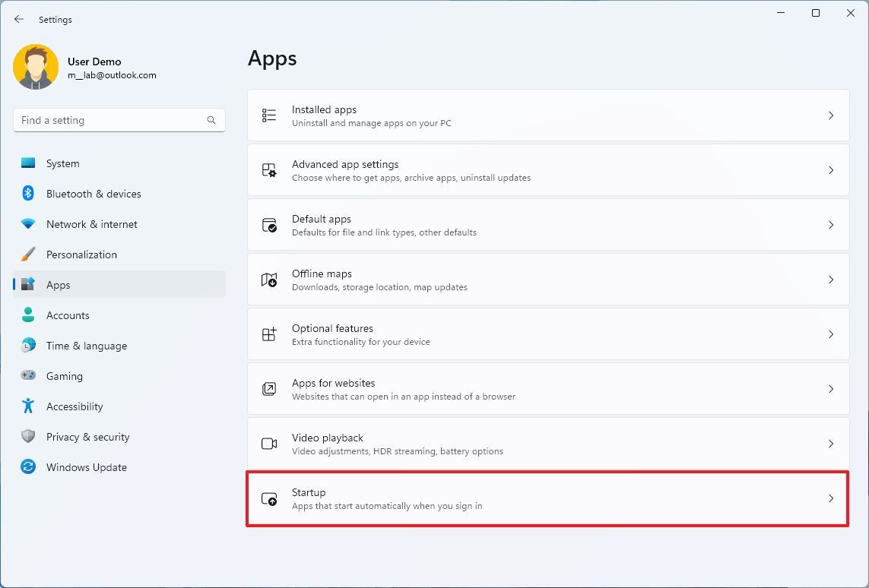Select the Personalization brush icon

28,254
